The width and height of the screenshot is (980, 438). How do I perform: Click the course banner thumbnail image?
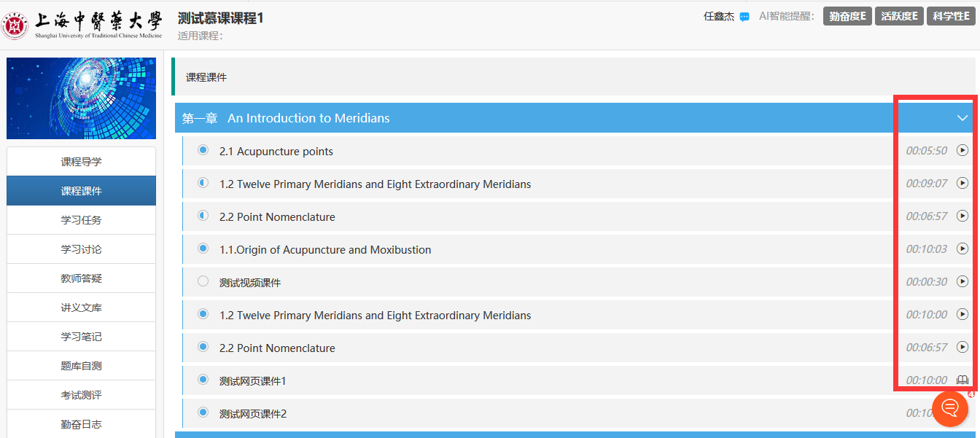click(81, 98)
